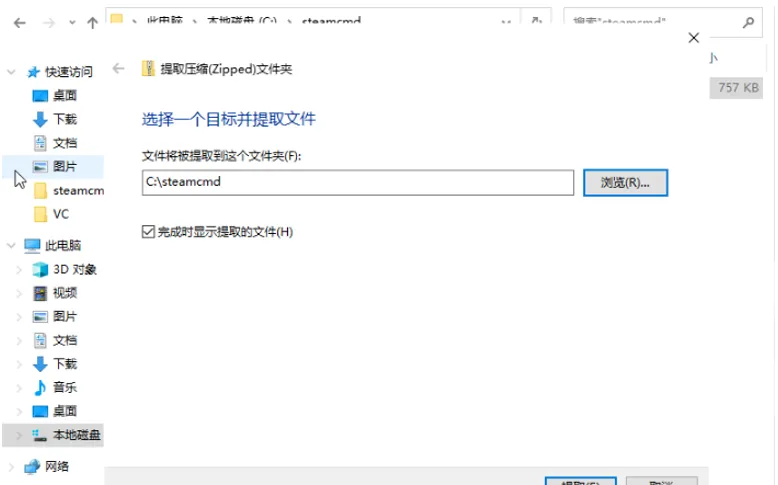Screen dimensions: 778x485
Task: Click the Explorer back arrow
Action: [19, 23]
